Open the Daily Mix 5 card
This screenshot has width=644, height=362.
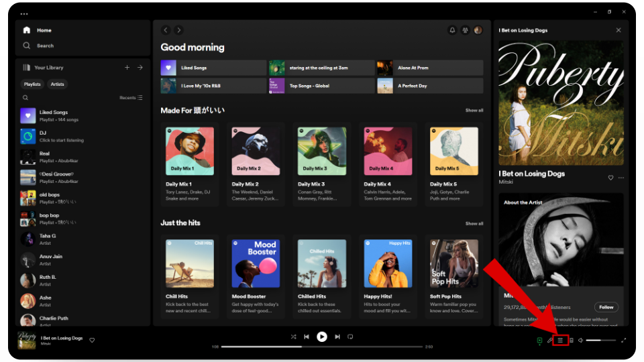[454, 164]
